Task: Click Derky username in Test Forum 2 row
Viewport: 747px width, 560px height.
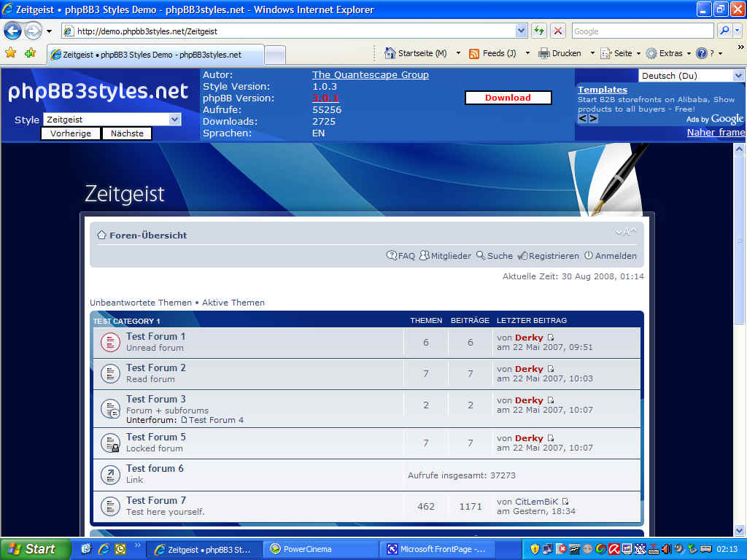Action: 529,369
